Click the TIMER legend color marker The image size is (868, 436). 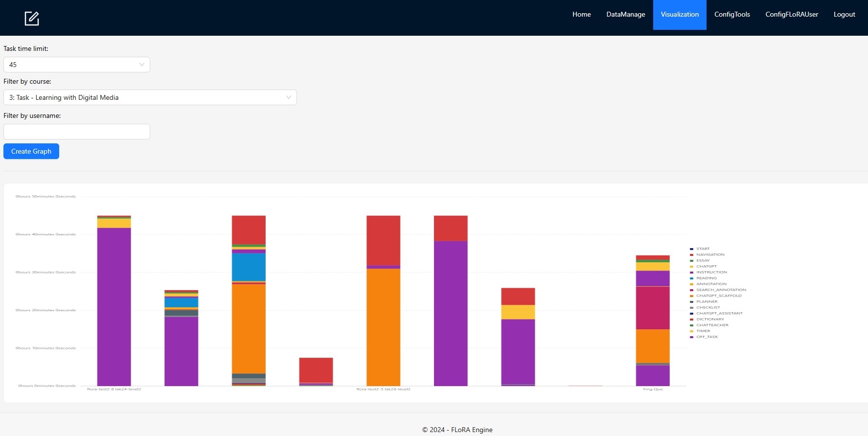click(691, 331)
